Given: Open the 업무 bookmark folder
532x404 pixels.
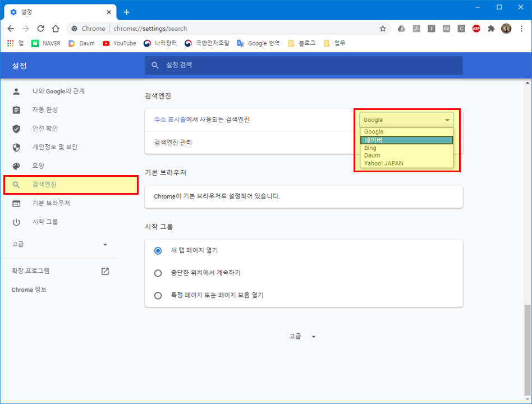Looking at the screenshot, I should [334, 43].
